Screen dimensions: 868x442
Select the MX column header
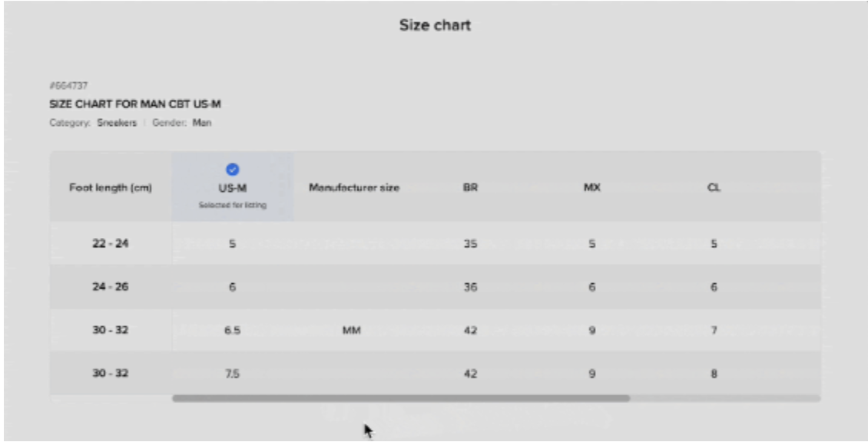pos(591,187)
